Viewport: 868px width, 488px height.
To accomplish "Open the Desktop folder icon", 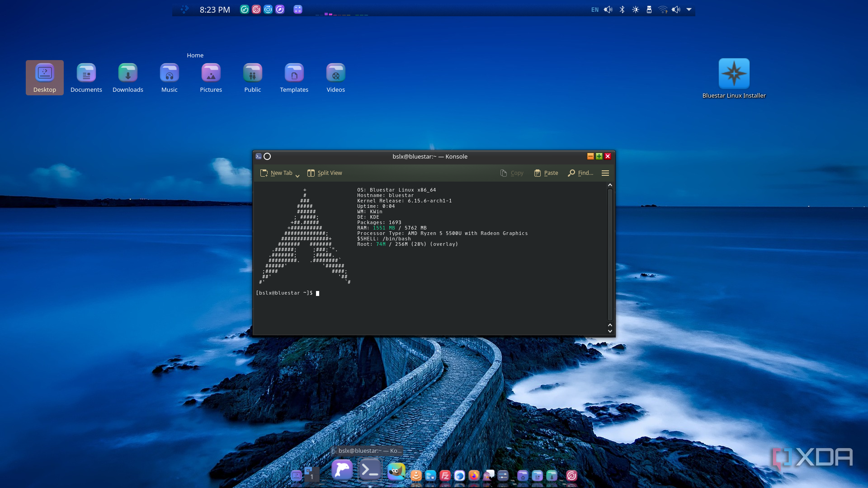I will 45,78.
